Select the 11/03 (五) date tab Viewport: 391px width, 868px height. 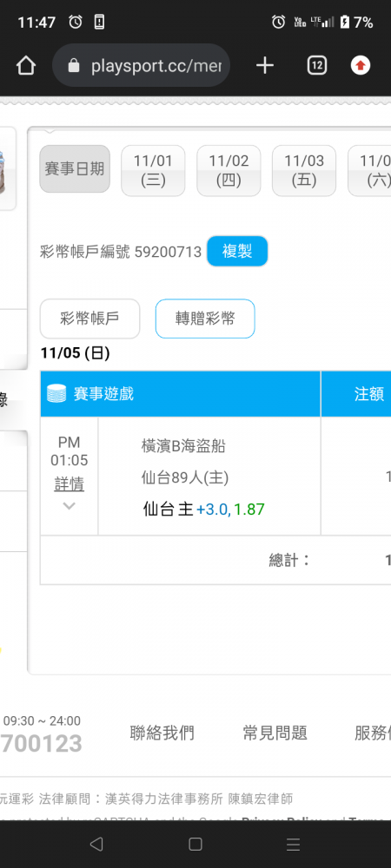[304, 170]
